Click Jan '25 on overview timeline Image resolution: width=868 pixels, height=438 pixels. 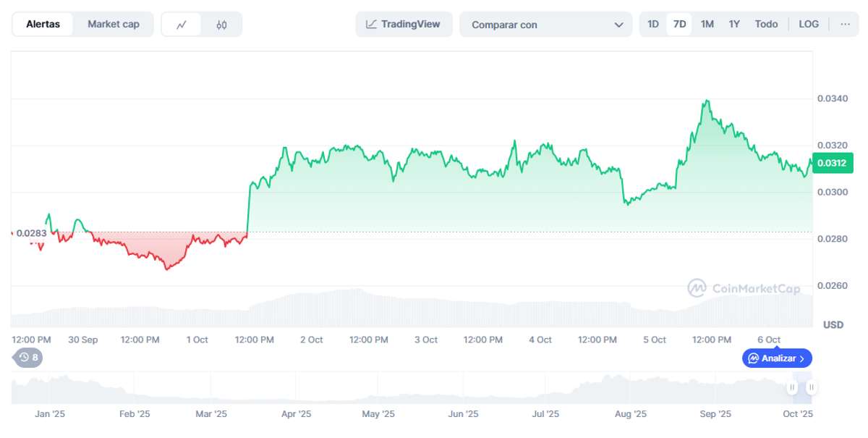[50, 414]
